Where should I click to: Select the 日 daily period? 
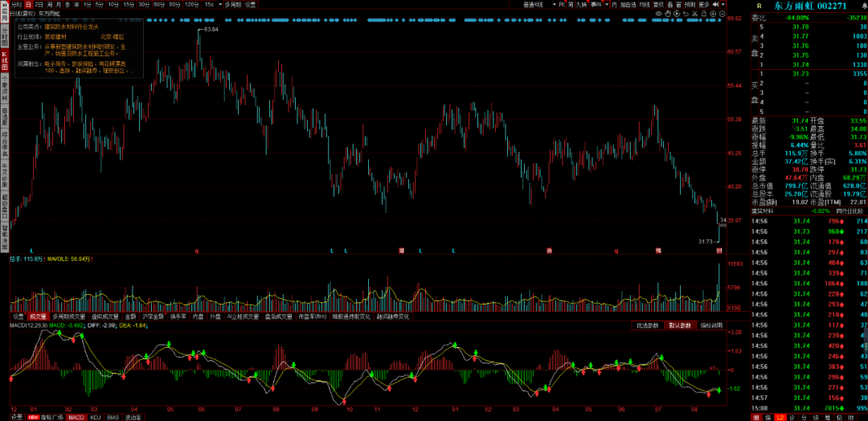tap(28, 5)
